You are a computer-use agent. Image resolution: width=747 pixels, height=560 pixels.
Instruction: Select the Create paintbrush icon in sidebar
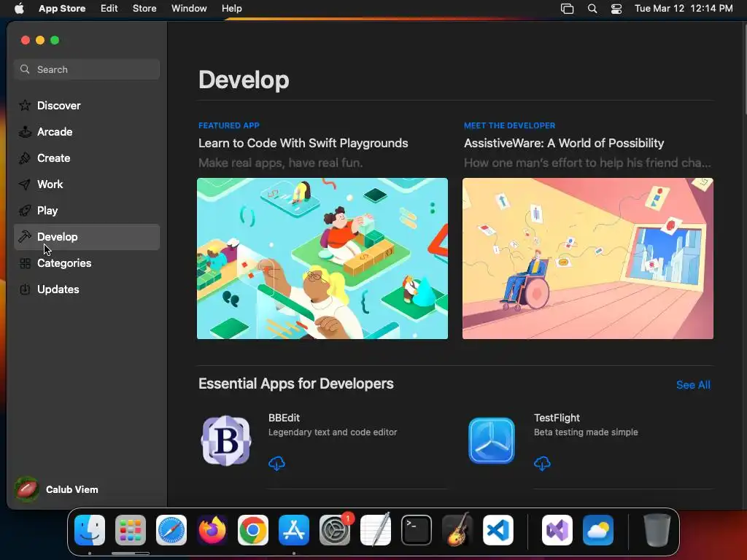tap(25, 157)
